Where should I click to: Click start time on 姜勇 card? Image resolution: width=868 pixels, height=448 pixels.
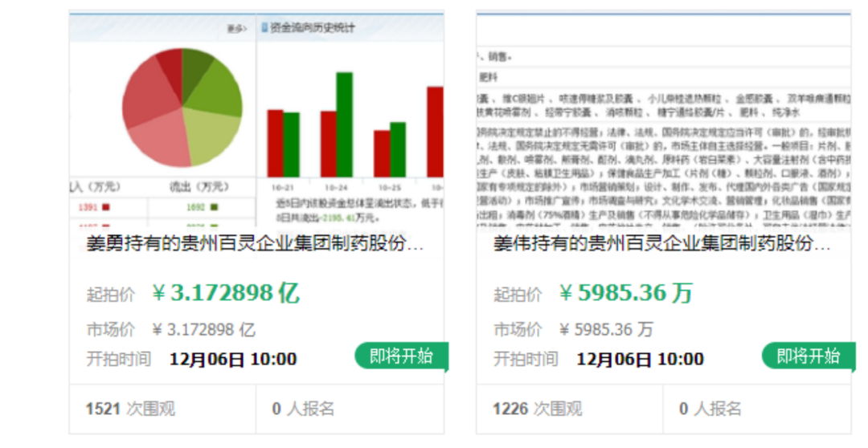coord(233,359)
